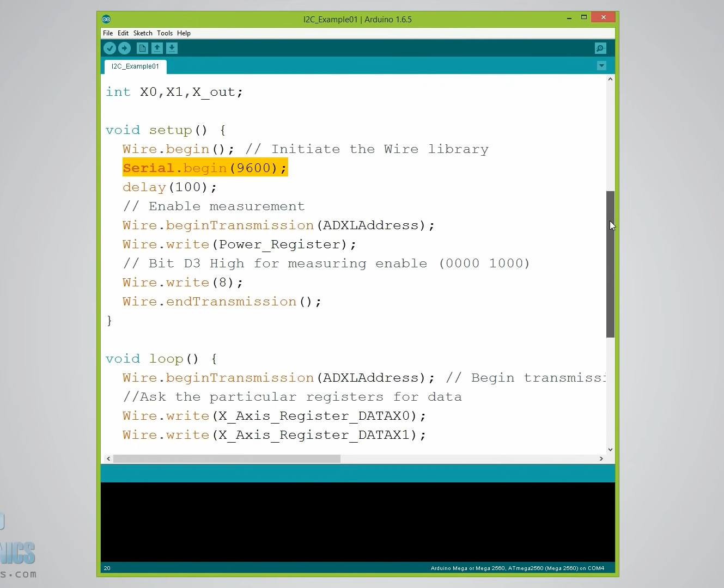Screen dimensions: 724x588
Task: Click the Arduino logo in title bar
Action: pos(106,19)
